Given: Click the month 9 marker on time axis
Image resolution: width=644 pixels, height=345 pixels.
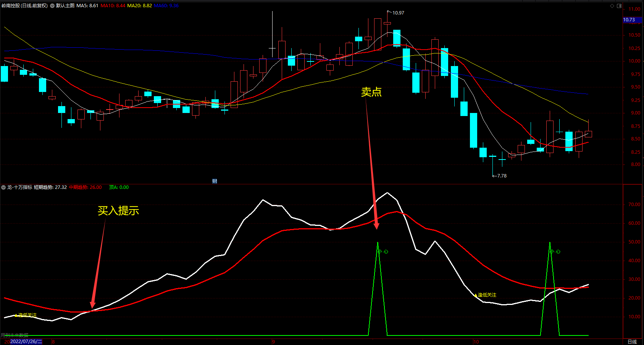Looking at the screenshot, I should click(273, 342).
